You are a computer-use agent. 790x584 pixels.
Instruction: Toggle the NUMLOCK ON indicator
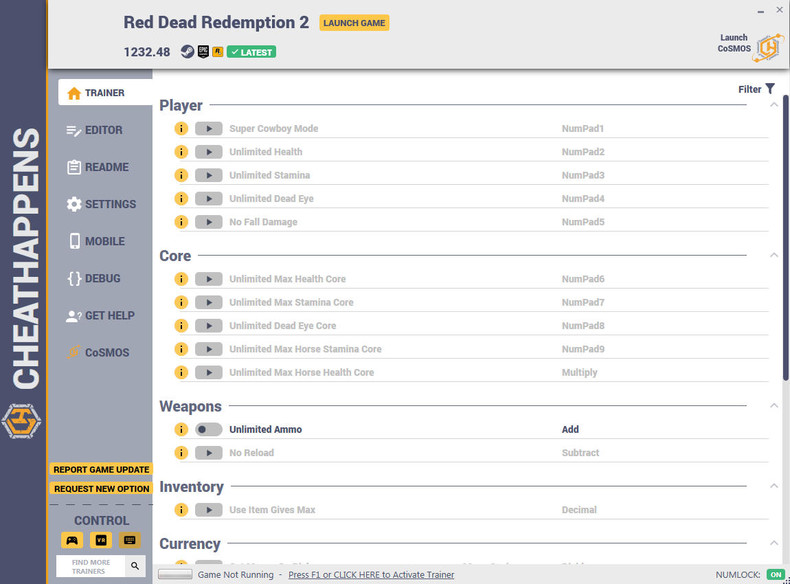coord(776,574)
